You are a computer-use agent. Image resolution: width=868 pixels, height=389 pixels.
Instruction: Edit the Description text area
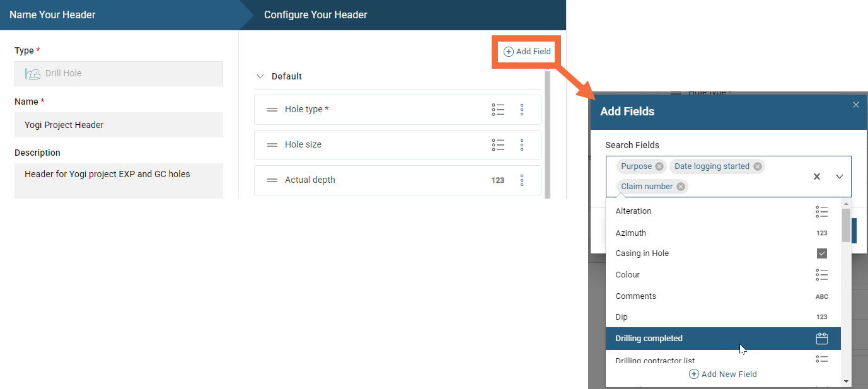(x=119, y=181)
